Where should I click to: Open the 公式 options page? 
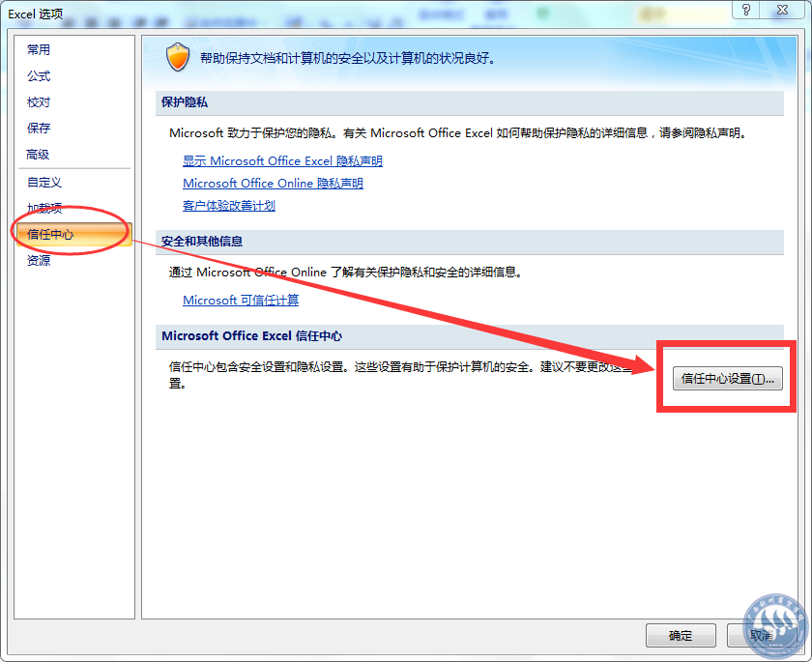[39, 76]
